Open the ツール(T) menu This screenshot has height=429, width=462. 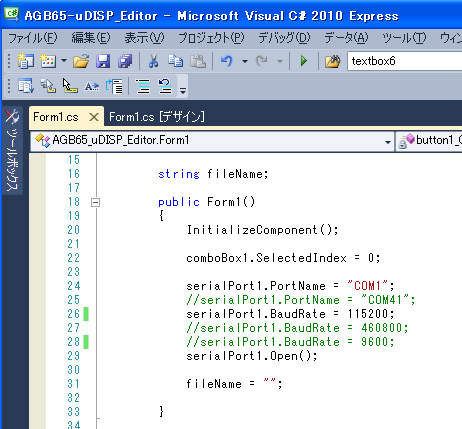click(404, 38)
